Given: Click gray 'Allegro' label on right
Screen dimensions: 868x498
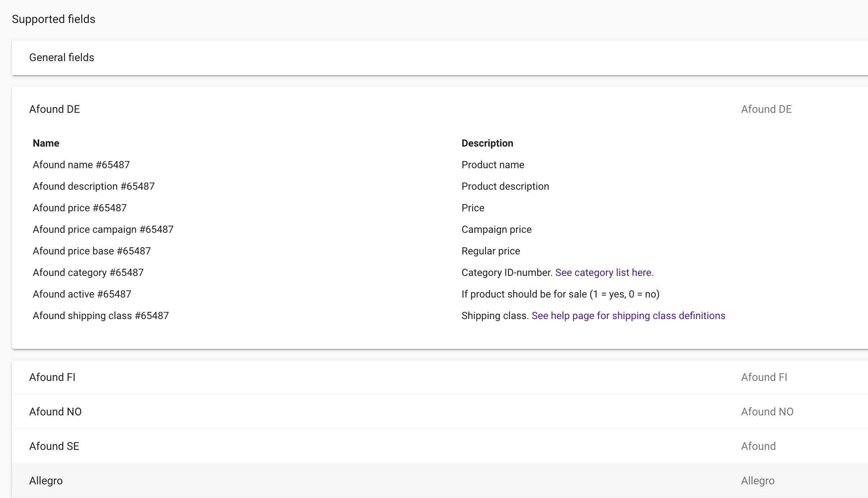Looking at the screenshot, I should pyautogui.click(x=758, y=481).
